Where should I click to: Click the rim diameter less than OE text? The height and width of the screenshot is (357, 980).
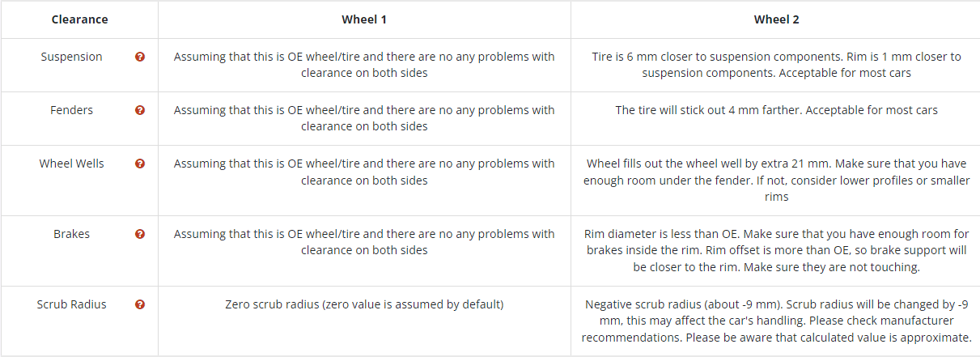click(776, 250)
